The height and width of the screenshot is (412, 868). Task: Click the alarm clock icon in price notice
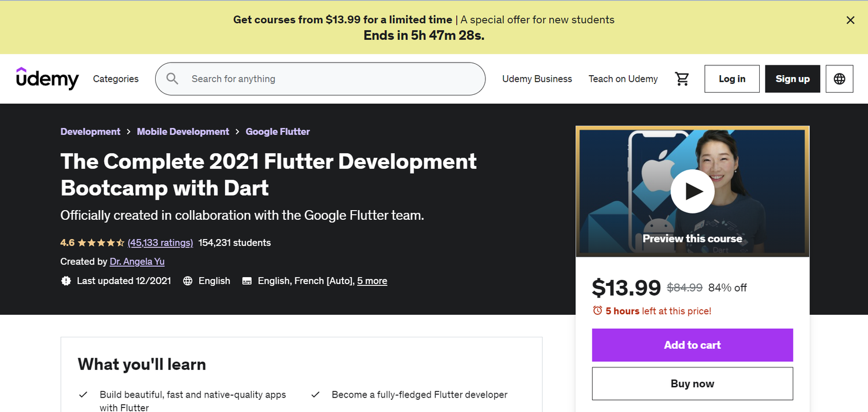click(x=598, y=311)
